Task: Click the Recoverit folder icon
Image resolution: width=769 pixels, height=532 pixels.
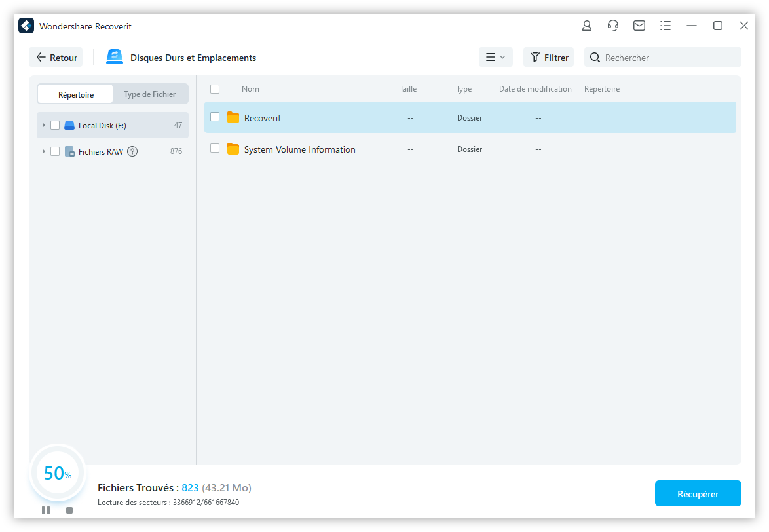Action: 233,118
